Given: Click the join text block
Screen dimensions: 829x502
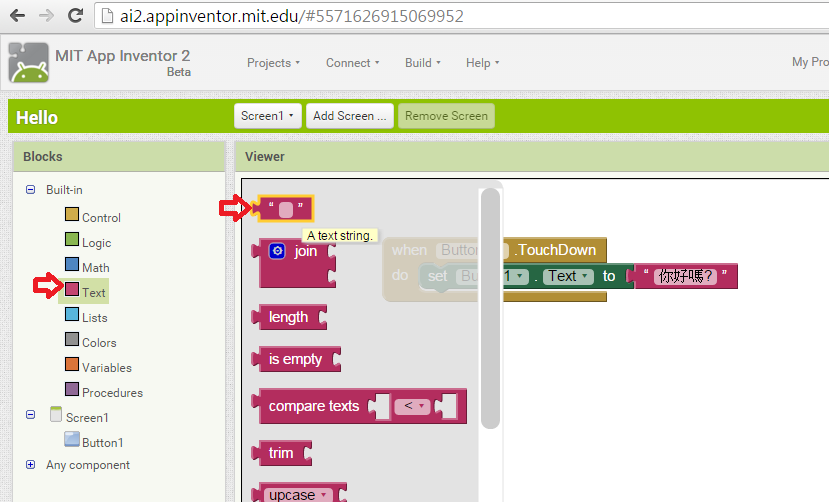Looking at the screenshot, I should (294, 264).
